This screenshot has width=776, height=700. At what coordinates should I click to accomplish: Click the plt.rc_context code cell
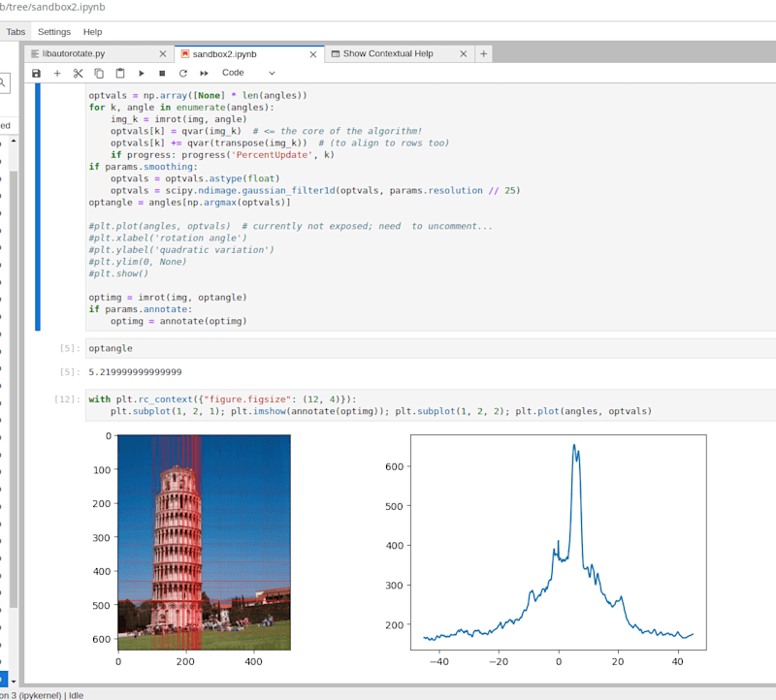coord(431,405)
